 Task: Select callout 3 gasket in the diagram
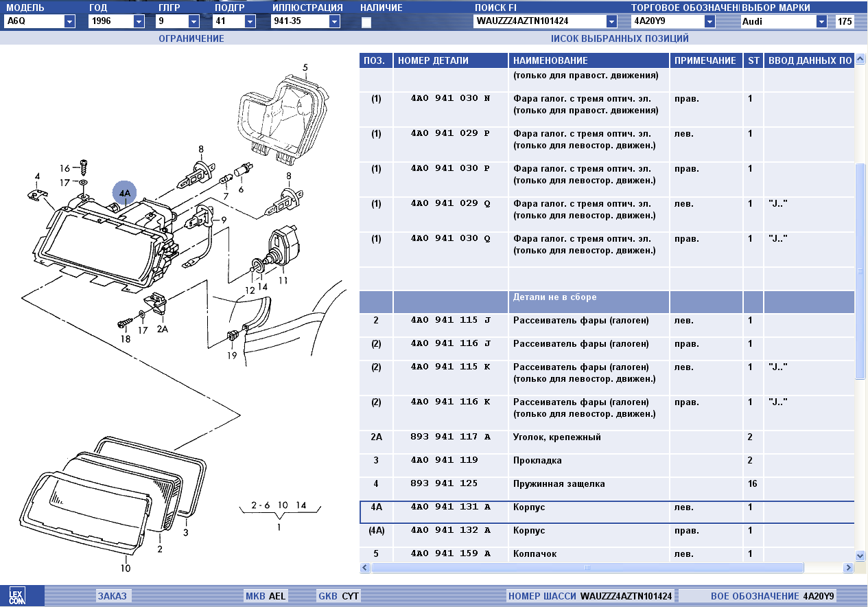coord(185,532)
